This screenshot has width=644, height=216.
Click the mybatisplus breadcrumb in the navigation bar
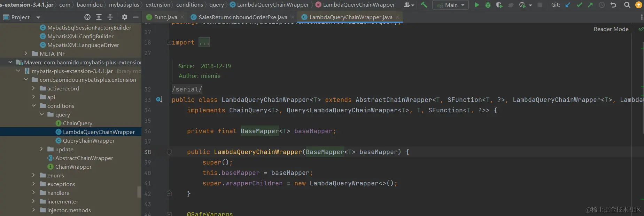pos(124,5)
